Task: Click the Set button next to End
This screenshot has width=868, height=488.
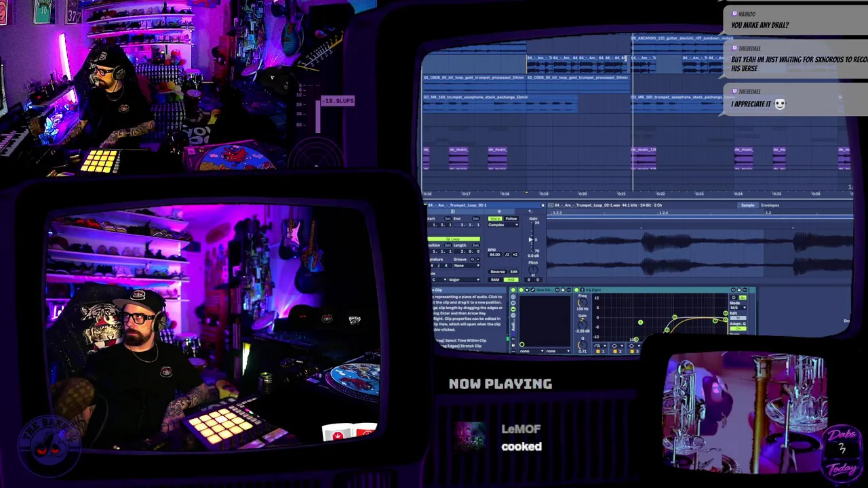Action: tap(476, 219)
